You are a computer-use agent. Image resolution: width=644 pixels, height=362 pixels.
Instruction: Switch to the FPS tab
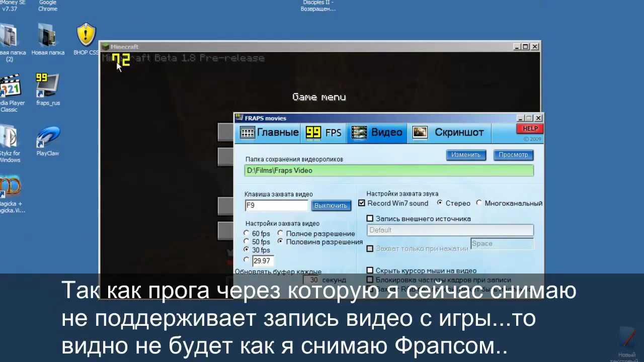(324, 132)
